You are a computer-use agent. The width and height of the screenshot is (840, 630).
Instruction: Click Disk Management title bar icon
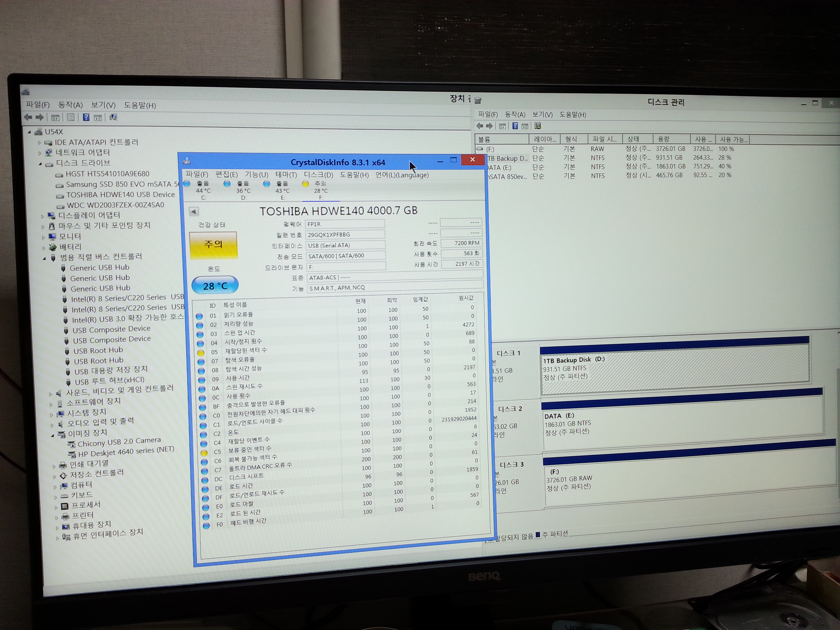pyautogui.click(x=478, y=101)
